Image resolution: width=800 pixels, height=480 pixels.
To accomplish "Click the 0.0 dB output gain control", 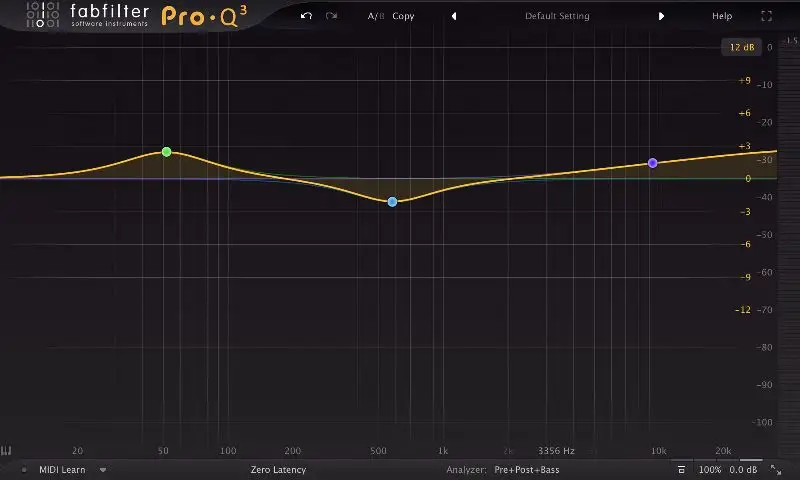I will pos(743,469).
